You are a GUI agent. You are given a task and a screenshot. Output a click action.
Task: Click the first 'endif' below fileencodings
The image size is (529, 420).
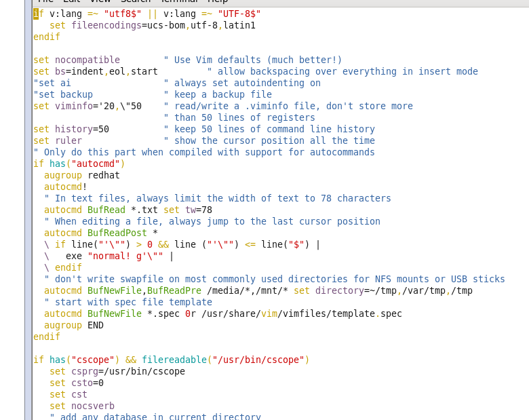pyautogui.click(x=47, y=37)
